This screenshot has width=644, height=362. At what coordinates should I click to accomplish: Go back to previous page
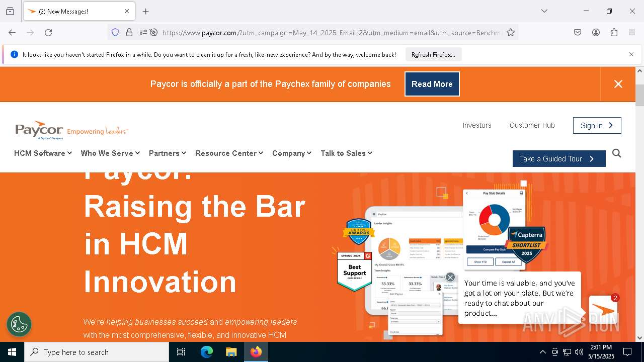[12, 32]
